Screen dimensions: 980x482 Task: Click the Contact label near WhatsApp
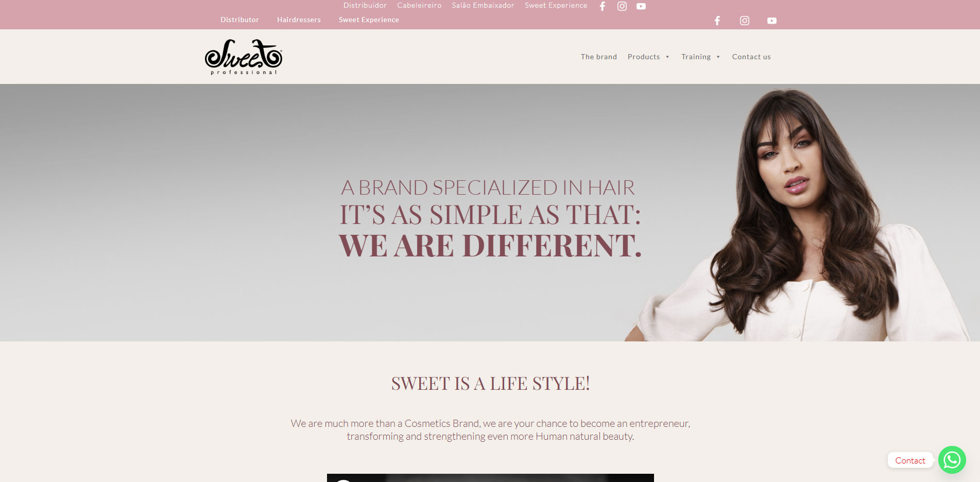point(910,460)
